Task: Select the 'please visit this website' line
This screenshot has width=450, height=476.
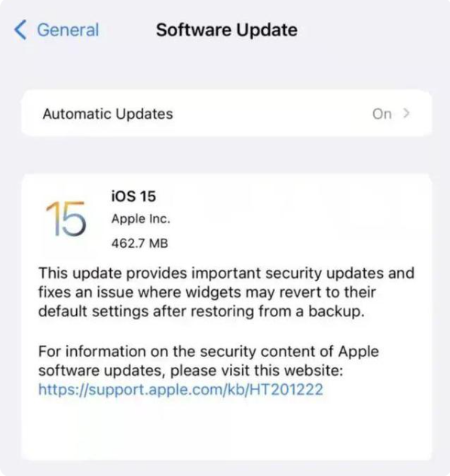Action: 191,371
